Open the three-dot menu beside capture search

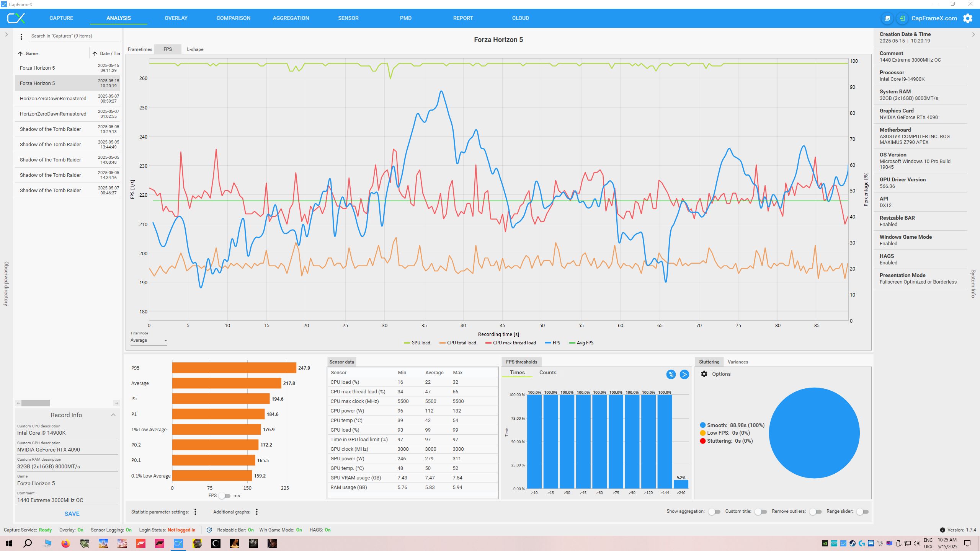click(x=21, y=36)
